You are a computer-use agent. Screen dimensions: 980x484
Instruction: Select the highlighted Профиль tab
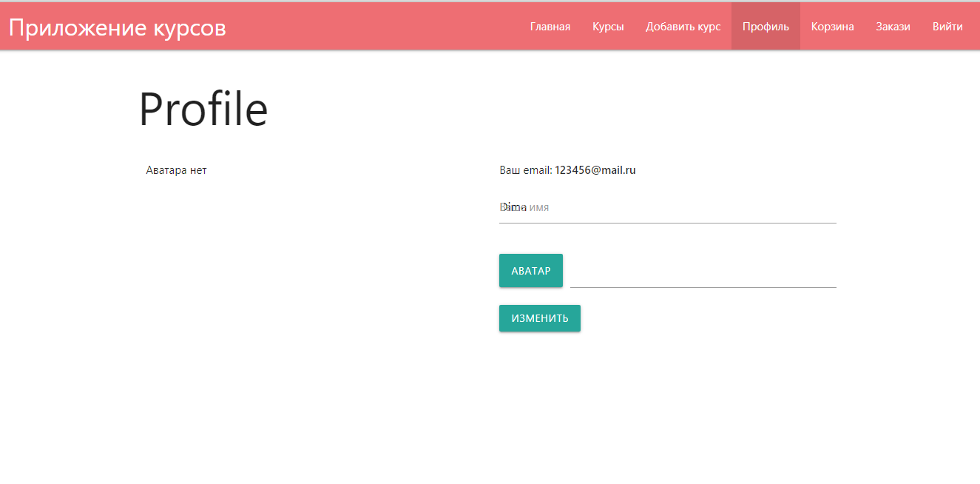[766, 26]
